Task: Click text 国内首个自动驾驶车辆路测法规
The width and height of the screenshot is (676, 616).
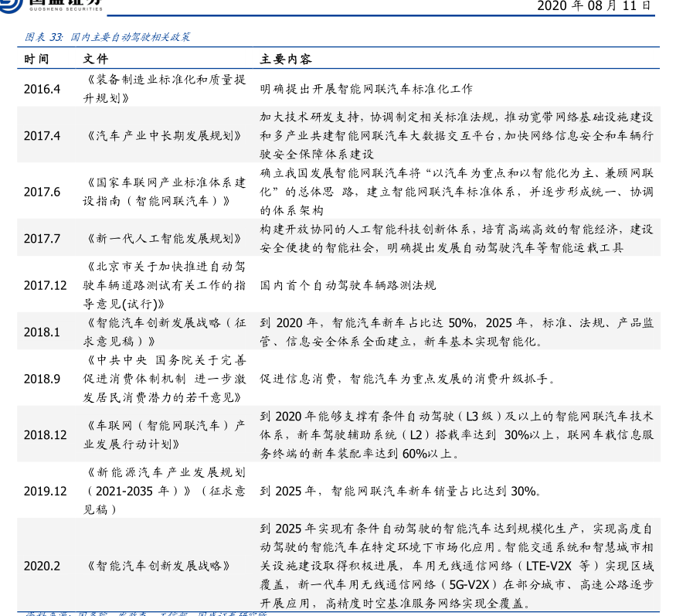Action: point(348,285)
